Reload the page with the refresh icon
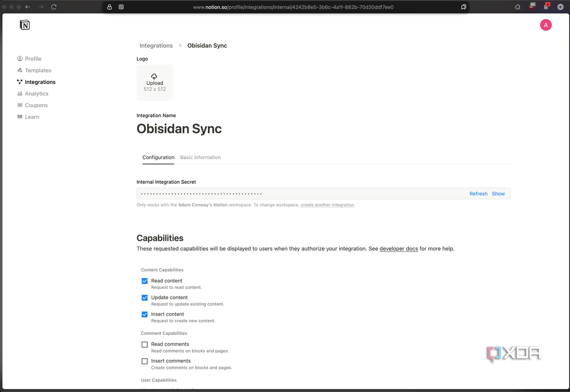 point(54,7)
